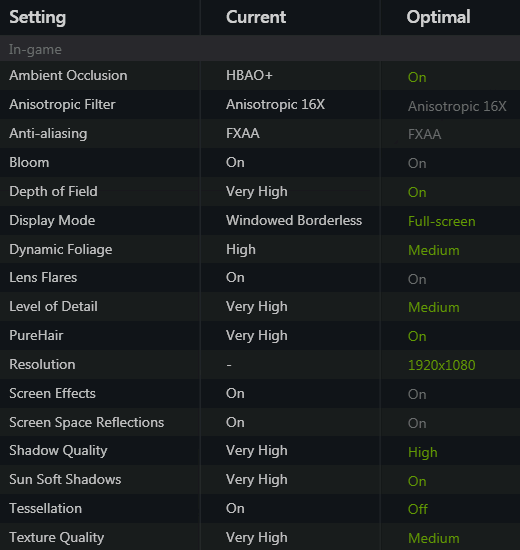Click the Current column header

[256, 17]
